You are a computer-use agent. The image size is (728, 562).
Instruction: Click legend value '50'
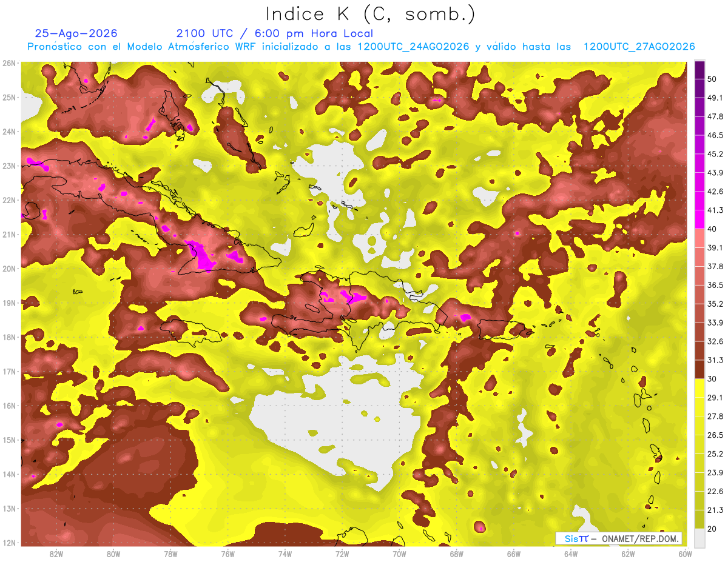coord(712,78)
